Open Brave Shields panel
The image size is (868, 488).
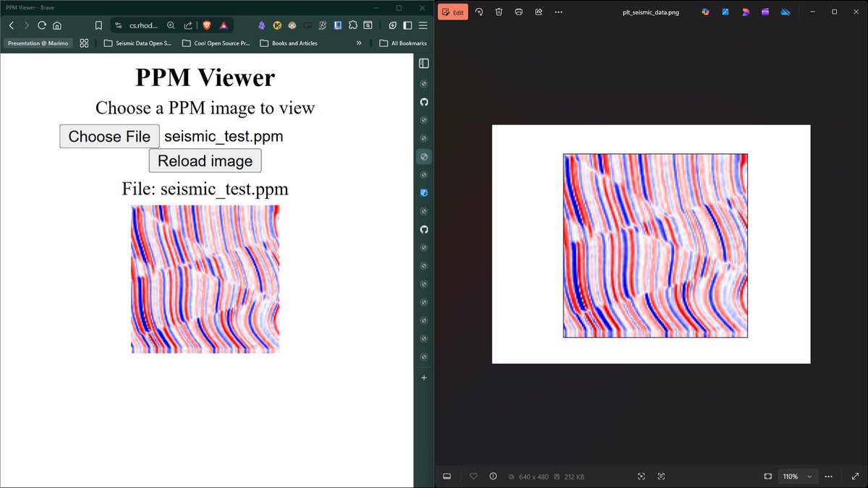point(207,24)
